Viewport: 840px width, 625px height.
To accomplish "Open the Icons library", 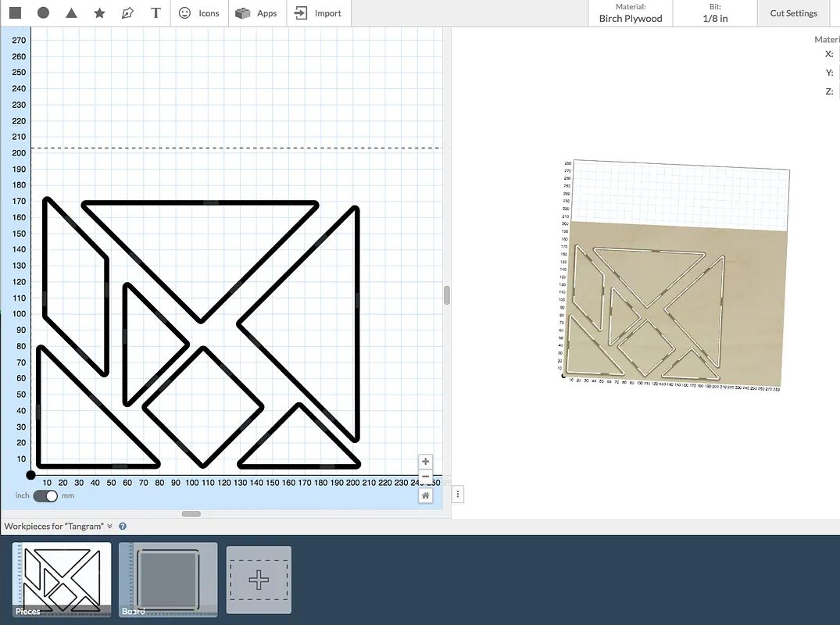I will tap(199, 13).
